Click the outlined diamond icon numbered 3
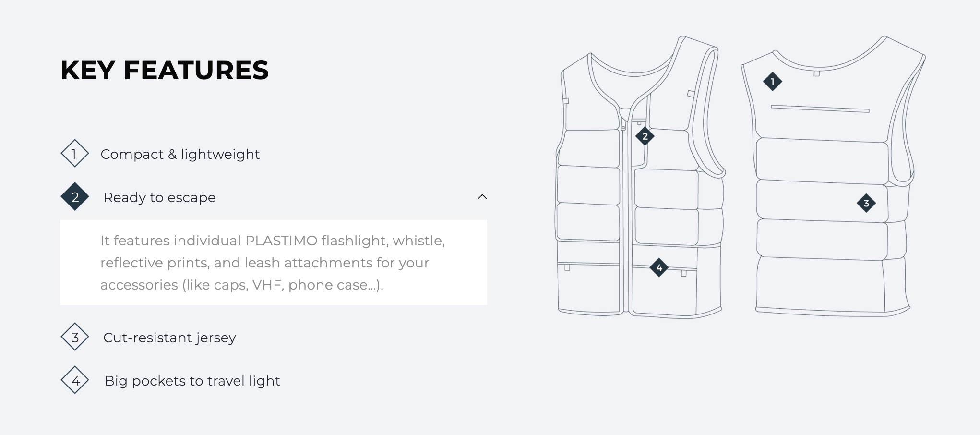This screenshot has height=435, width=980. [x=75, y=337]
